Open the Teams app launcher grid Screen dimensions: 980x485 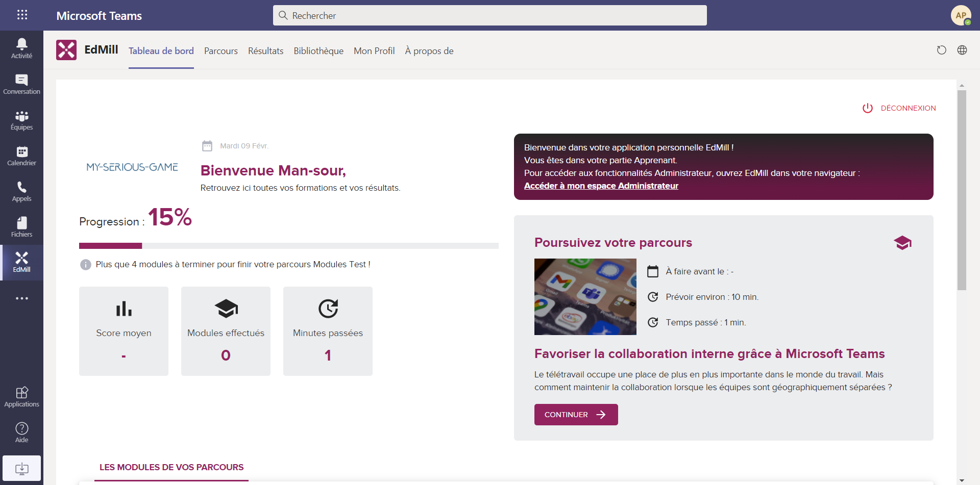[x=22, y=15]
